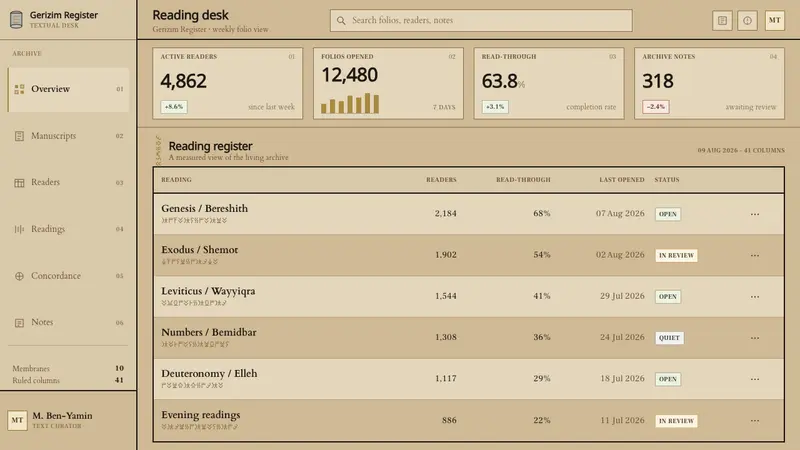Click the 09 AUG 2026 · 41 COLUMNS label
This screenshot has height=450, width=800.
coord(741,151)
